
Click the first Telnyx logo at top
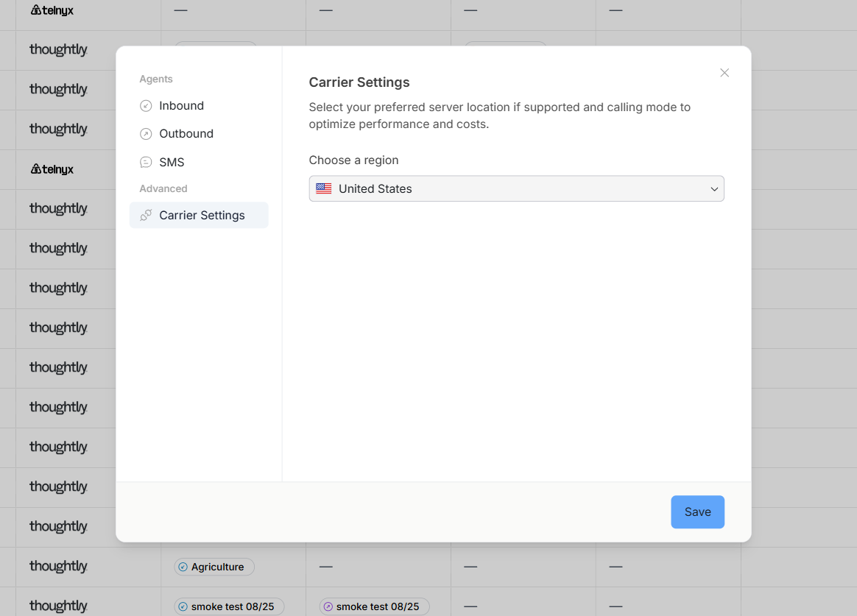pyautogui.click(x=52, y=10)
